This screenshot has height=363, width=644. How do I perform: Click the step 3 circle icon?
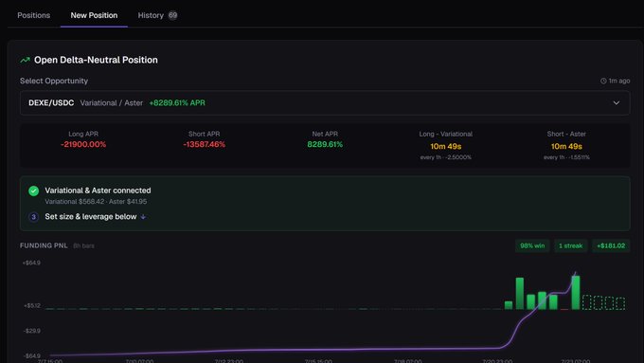(x=34, y=217)
